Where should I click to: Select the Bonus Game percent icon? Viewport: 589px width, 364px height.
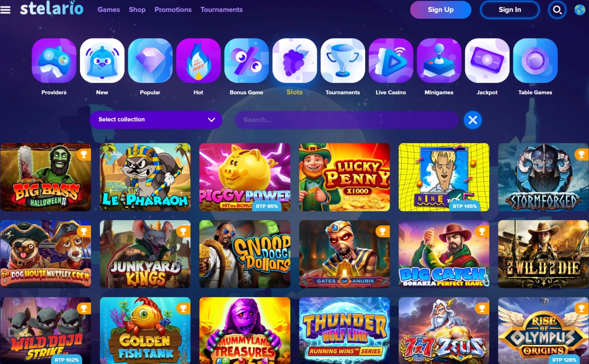(246, 61)
